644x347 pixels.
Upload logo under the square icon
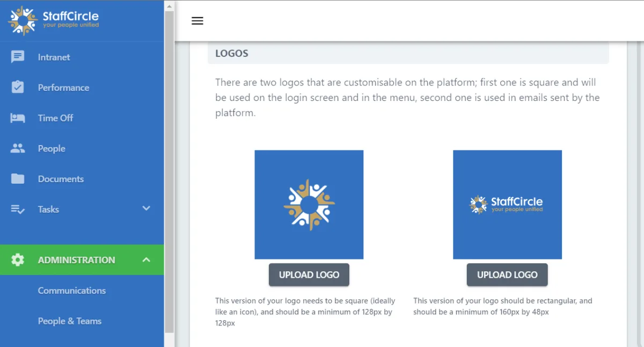pos(309,274)
